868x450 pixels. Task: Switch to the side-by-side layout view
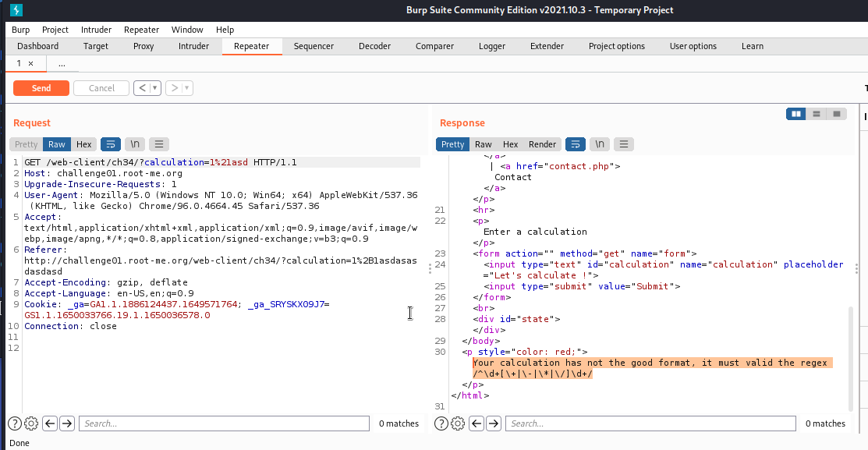click(x=796, y=114)
